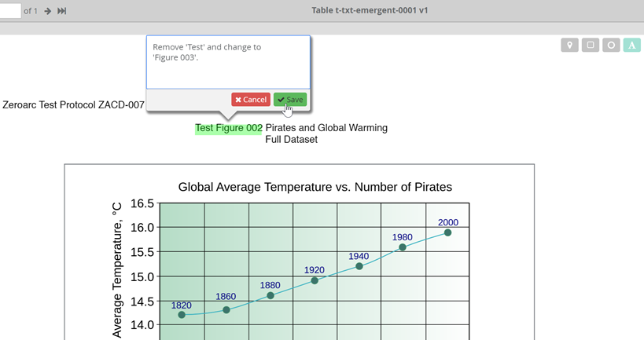This screenshot has width=644, height=340.
Task: Jump to the last page
Action: coord(62,11)
